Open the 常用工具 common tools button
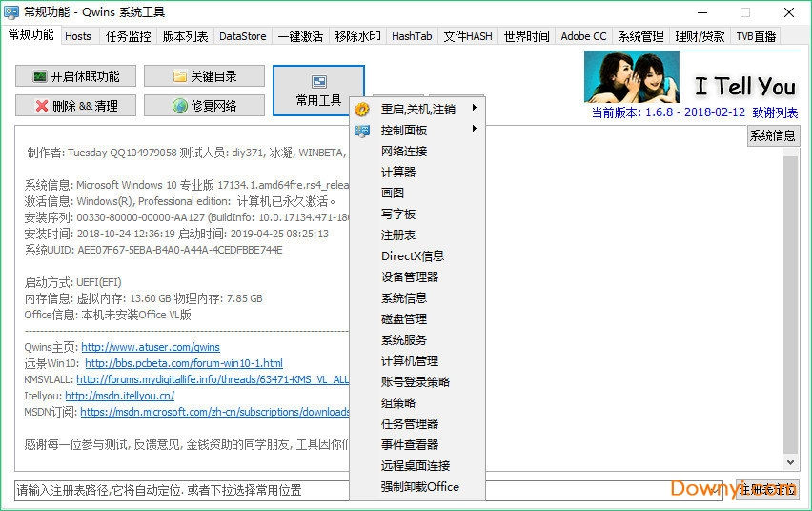 coord(318,91)
